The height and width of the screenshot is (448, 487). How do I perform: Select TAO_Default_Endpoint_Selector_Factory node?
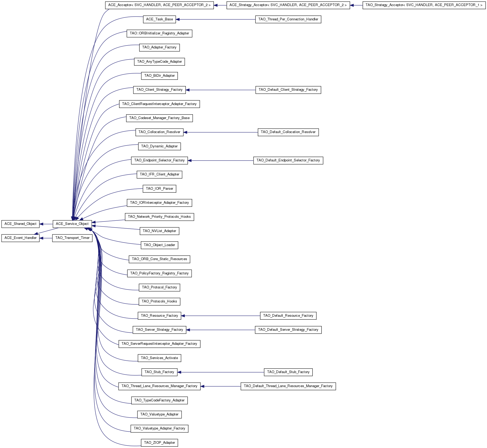[x=288, y=160]
